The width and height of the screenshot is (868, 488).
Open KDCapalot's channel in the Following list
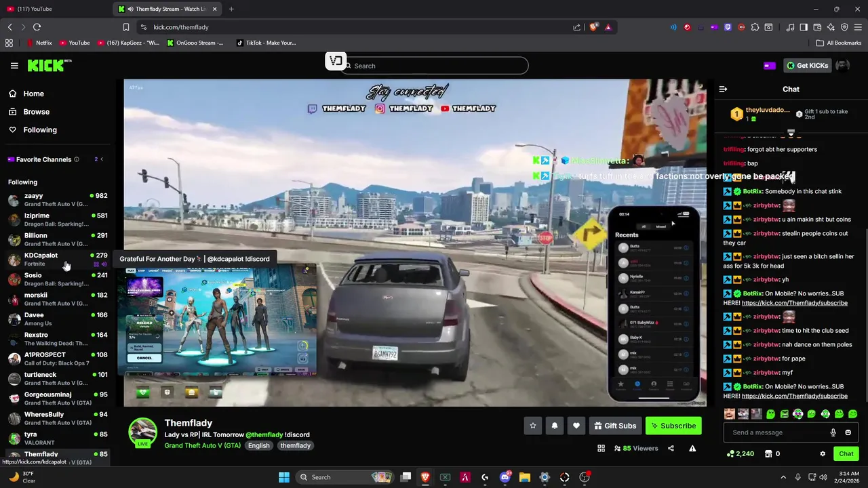coord(57,260)
